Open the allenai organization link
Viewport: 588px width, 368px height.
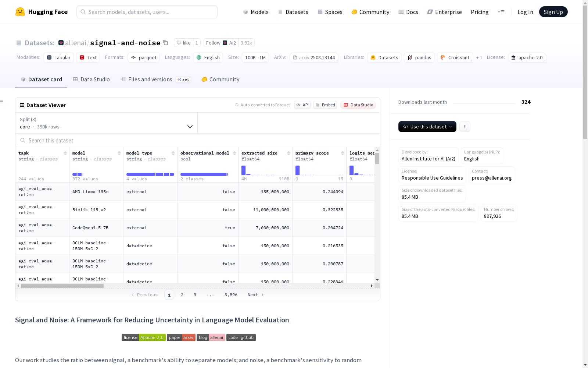pyautogui.click(x=75, y=43)
